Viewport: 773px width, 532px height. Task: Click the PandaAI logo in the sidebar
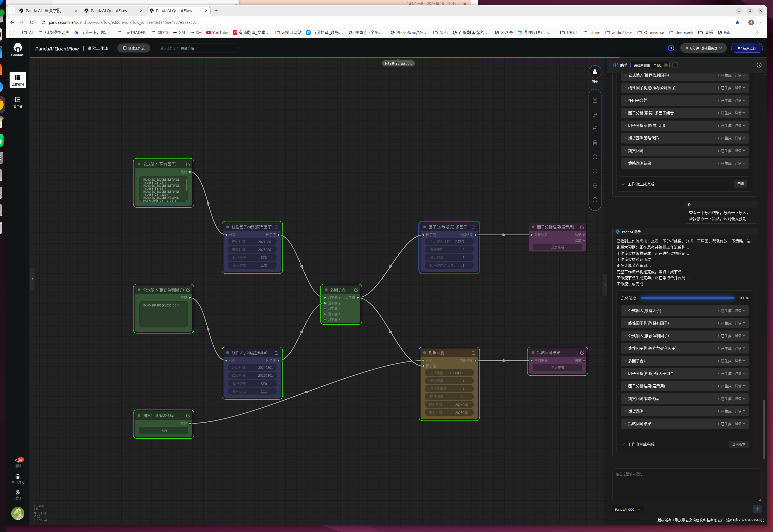coord(18,49)
